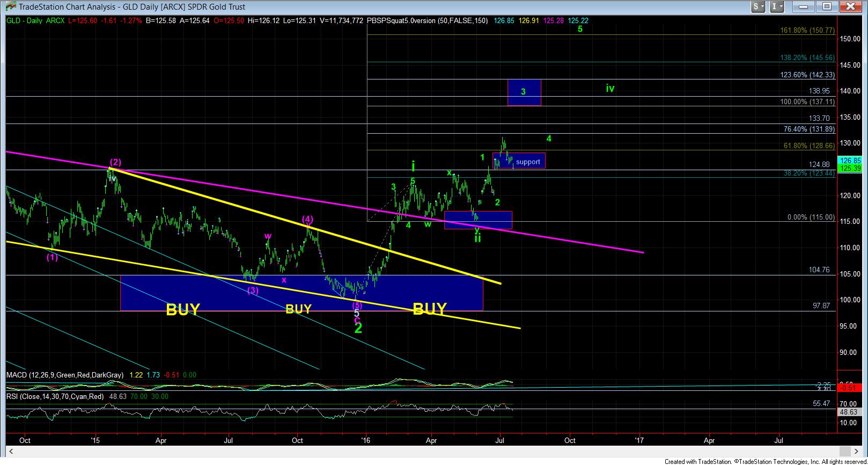The image size is (868, 465).
Task: Click the small middle BUY label
Action: (298, 309)
